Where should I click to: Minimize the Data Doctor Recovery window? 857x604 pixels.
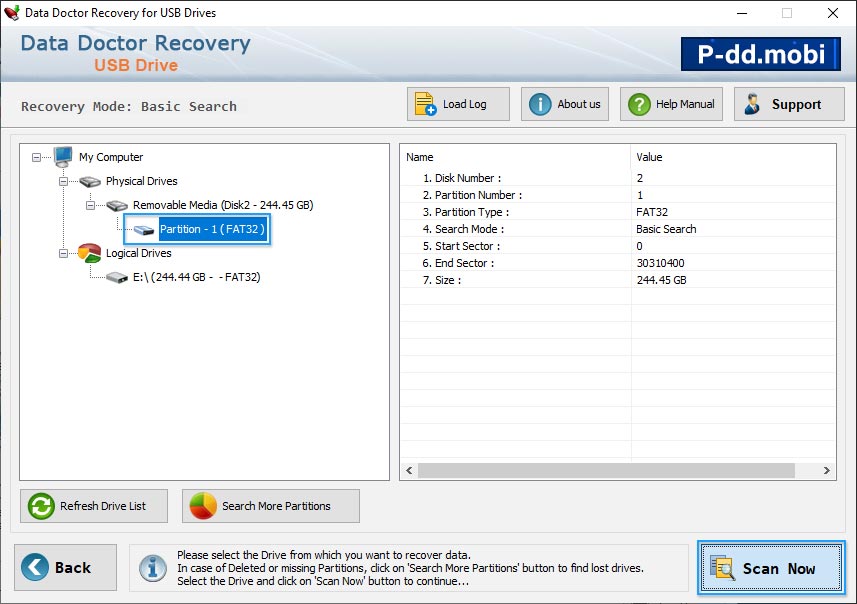point(742,13)
